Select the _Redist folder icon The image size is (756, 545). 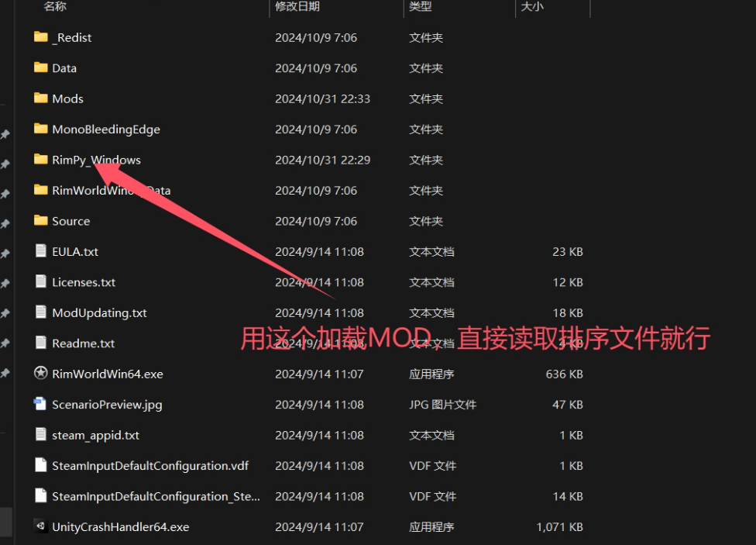point(41,37)
